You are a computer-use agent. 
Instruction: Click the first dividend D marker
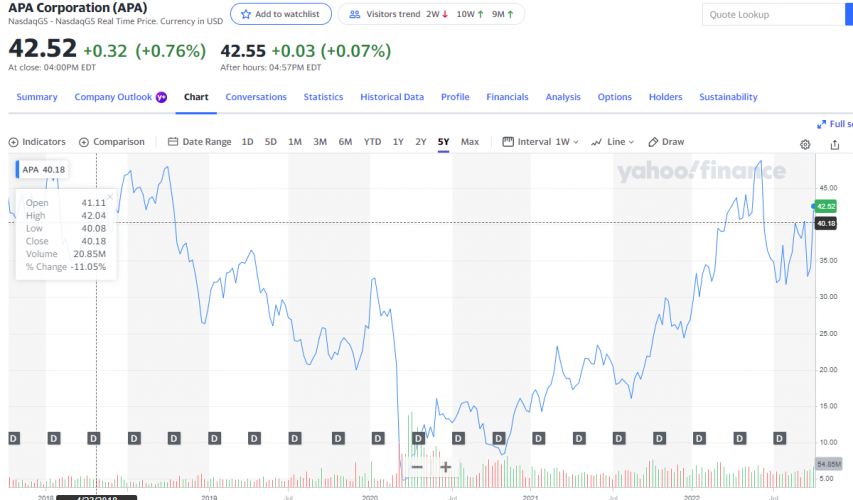[14, 439]
